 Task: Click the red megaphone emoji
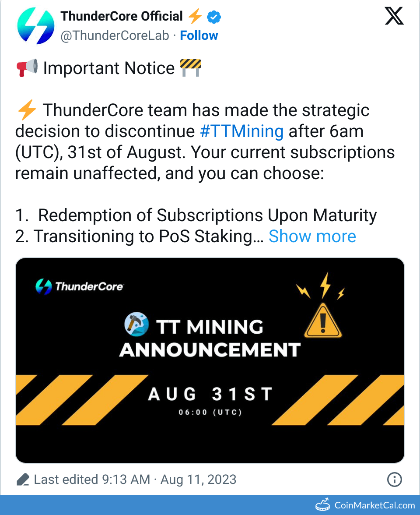(x=27, y=68)
